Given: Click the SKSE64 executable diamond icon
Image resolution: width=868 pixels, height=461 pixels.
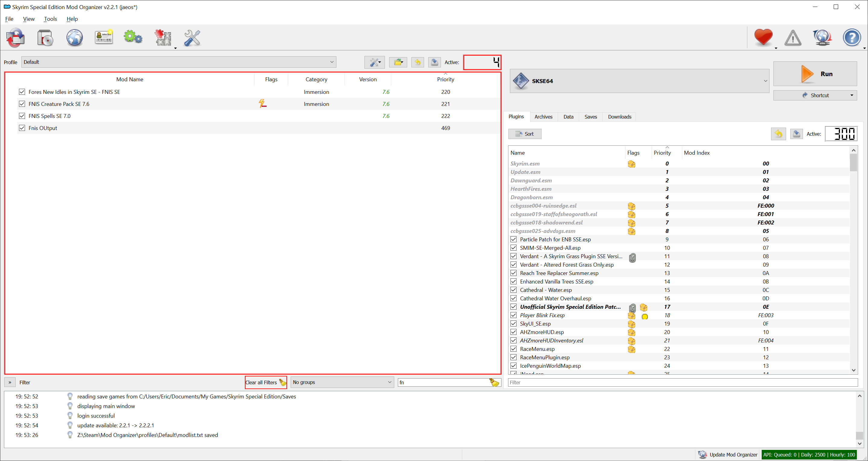Looking at the screenshot, I should (x=521, y=81).
